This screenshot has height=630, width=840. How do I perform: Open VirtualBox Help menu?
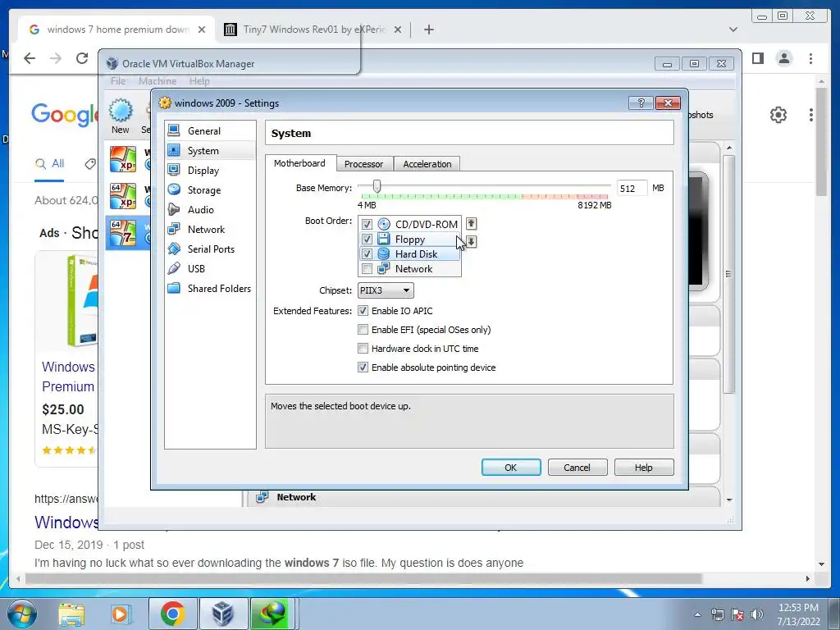[199, 81]
